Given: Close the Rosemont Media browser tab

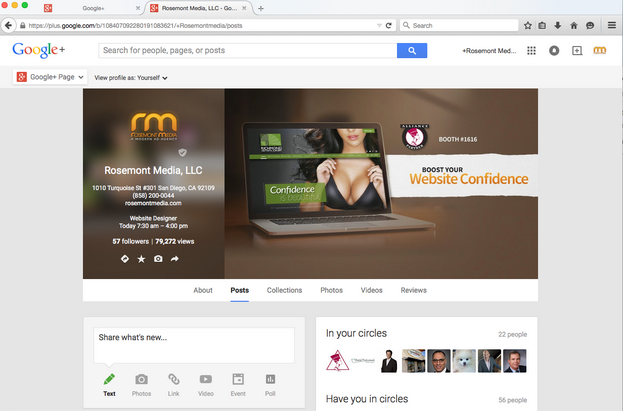Looking at the screenshot, I should click(244, 8).
